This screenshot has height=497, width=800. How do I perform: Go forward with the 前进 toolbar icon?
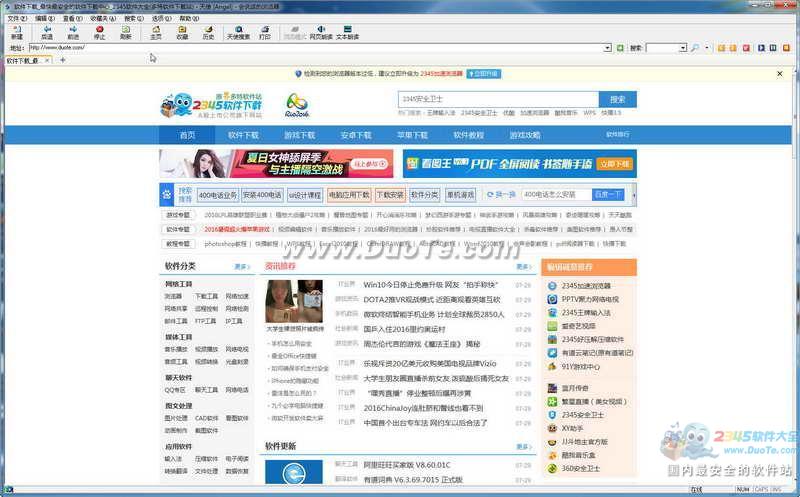pos(73,33)
